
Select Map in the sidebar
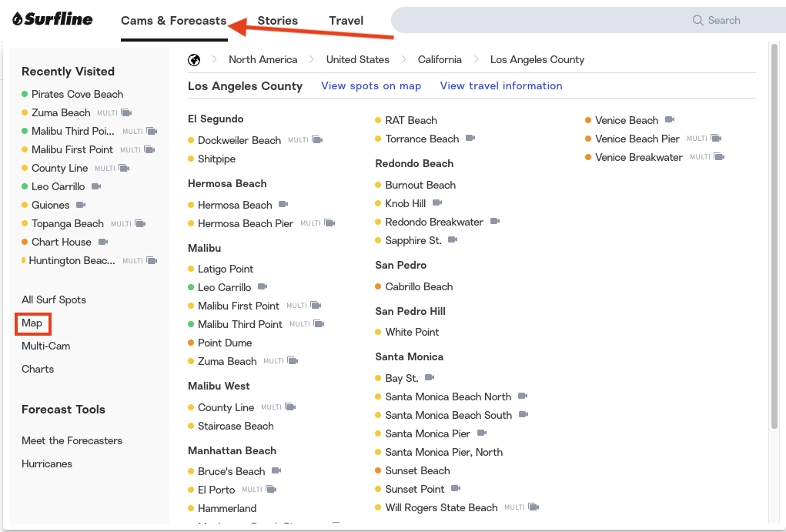point(32,323)
